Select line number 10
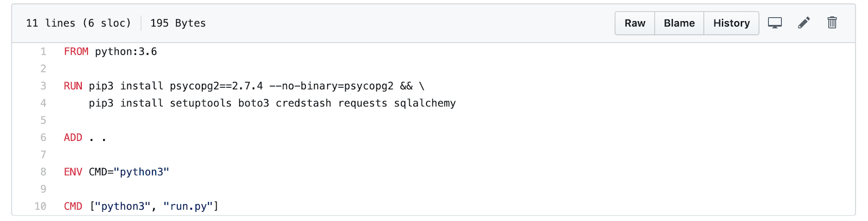This screenshot has height=221, width=868. [41, 206]
